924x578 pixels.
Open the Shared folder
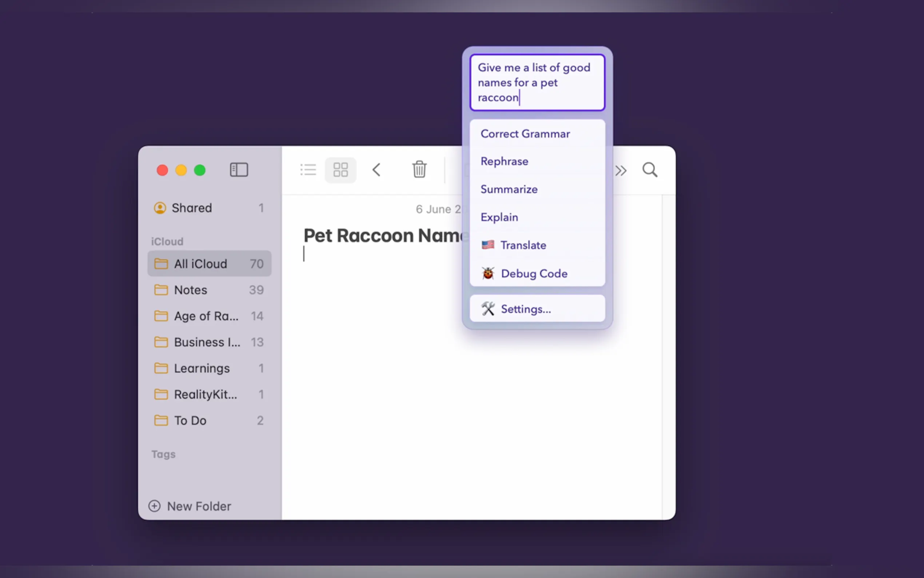(x=191, y=208)
